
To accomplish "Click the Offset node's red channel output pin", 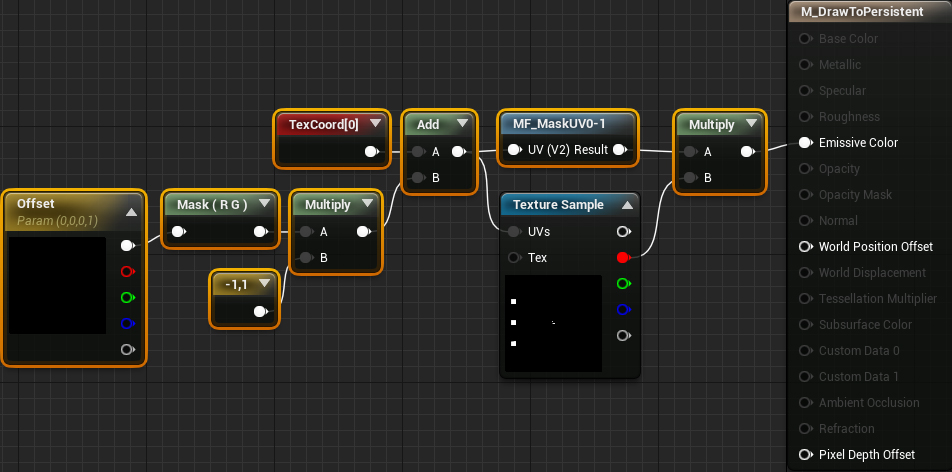I will tap(127, 272).
